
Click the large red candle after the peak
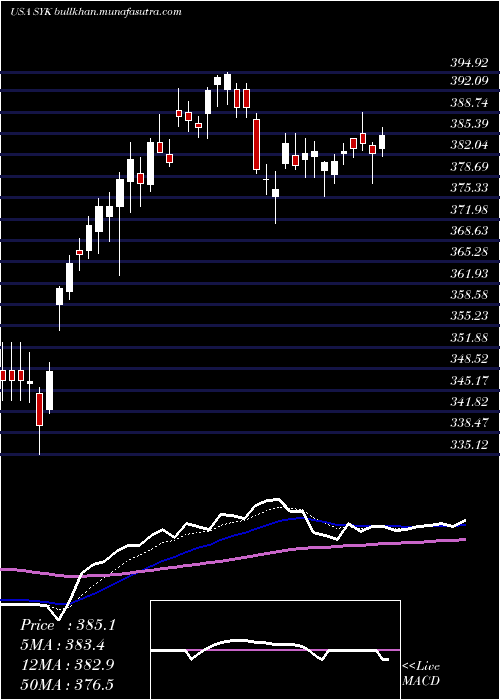[x=256, y=145]
